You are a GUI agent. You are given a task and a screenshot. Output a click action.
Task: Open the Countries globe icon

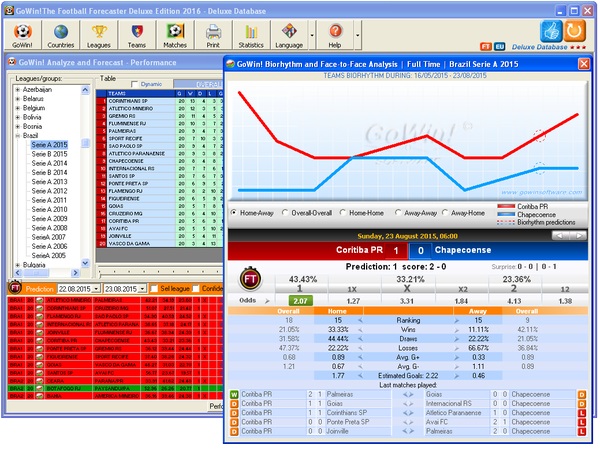[61, 35]
